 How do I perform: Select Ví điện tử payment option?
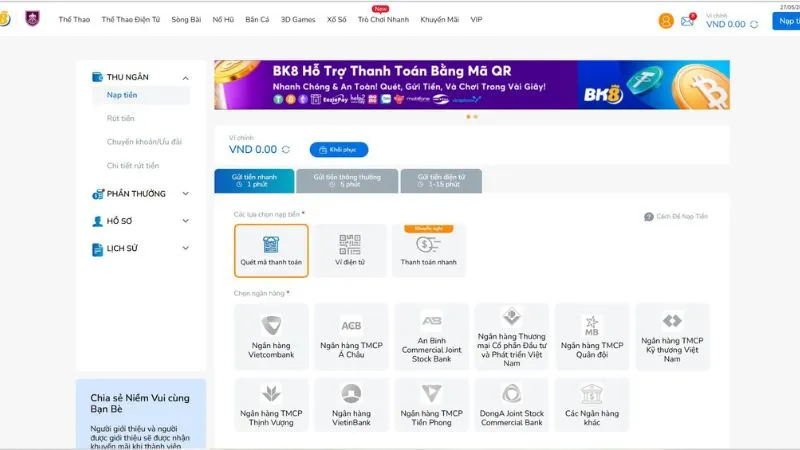point(350,251)
